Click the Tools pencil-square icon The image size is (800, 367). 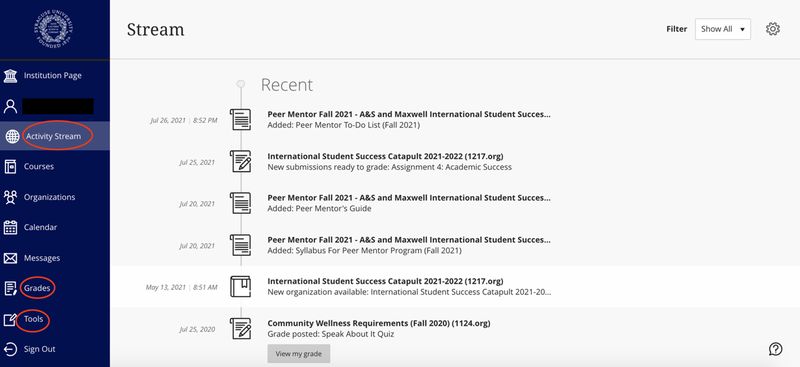pyautogui.click(x=10, y=320)
